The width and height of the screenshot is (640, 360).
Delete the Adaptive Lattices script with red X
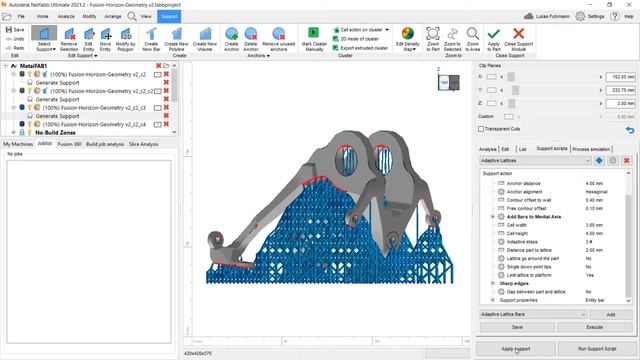[627, 160]
